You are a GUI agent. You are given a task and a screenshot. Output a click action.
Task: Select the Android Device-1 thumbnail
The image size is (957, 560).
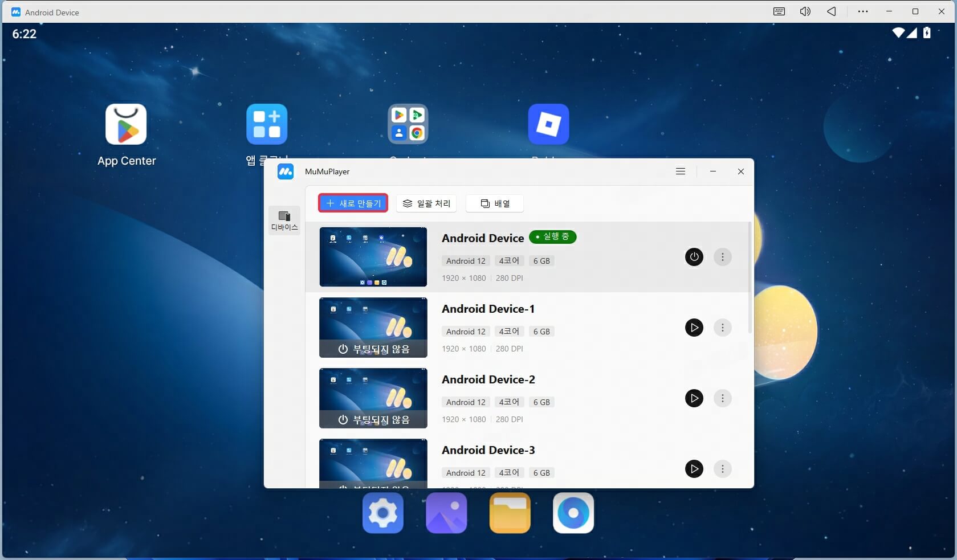373,328
